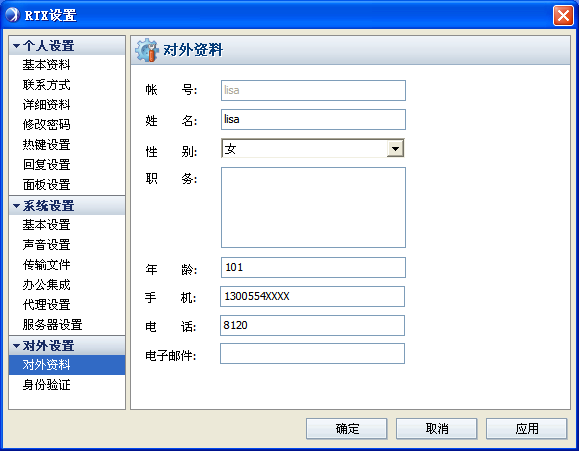Collapse the 对外设置 section

point(16,346)
